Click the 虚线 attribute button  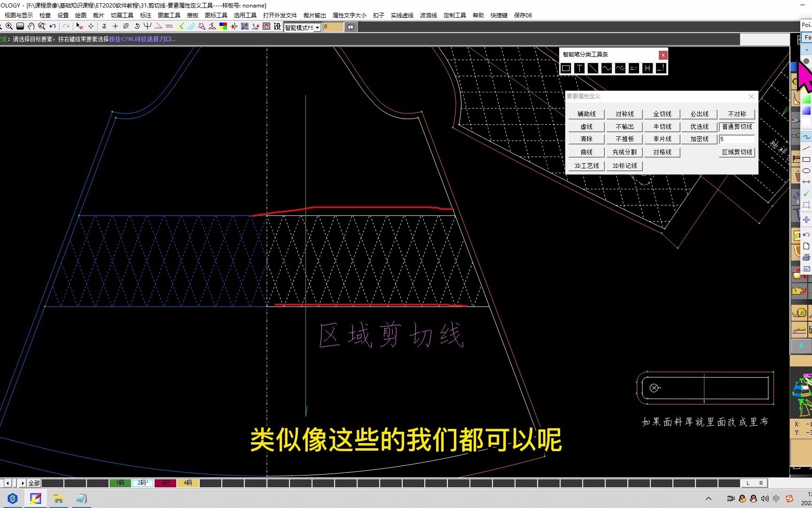586,127
